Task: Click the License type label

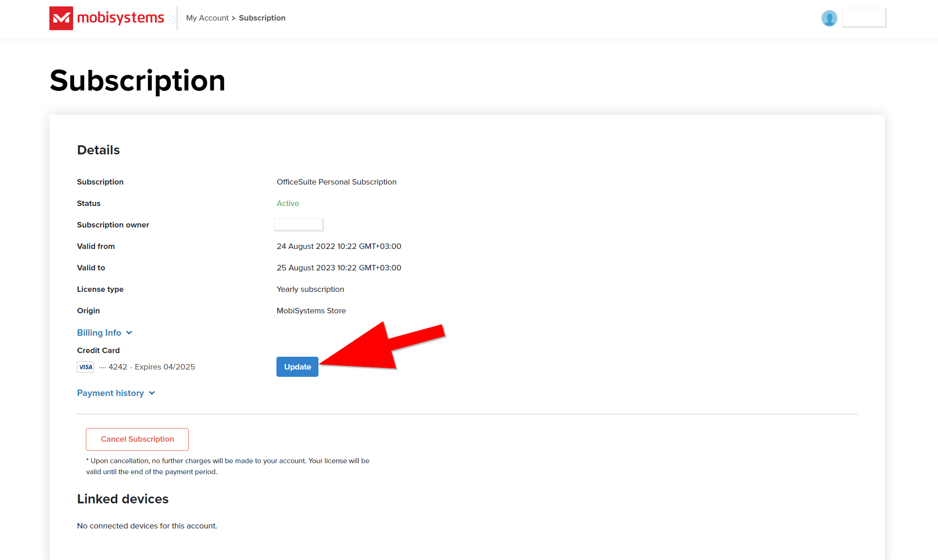Action: click(100, 289)
